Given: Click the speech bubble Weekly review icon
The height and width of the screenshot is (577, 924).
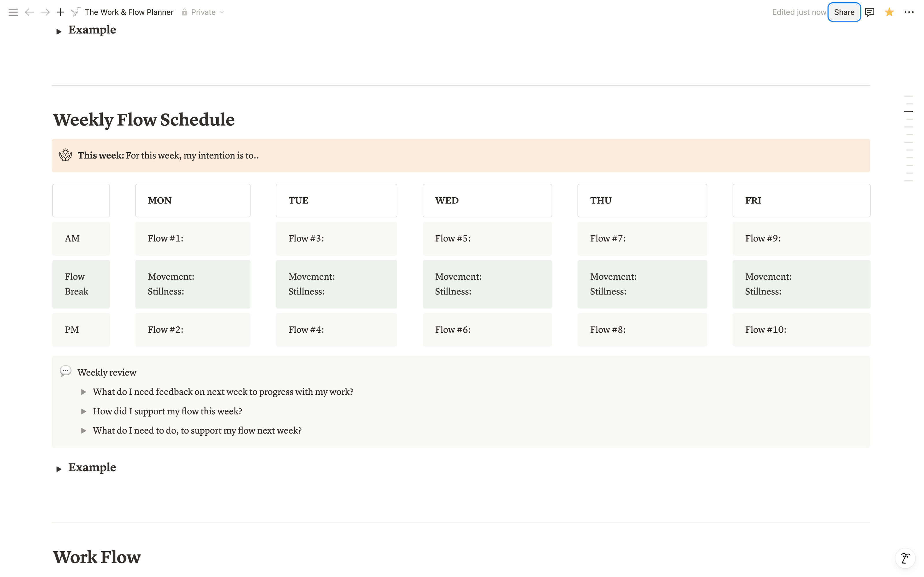Looking at the screenshot, I should click(65, 371).
